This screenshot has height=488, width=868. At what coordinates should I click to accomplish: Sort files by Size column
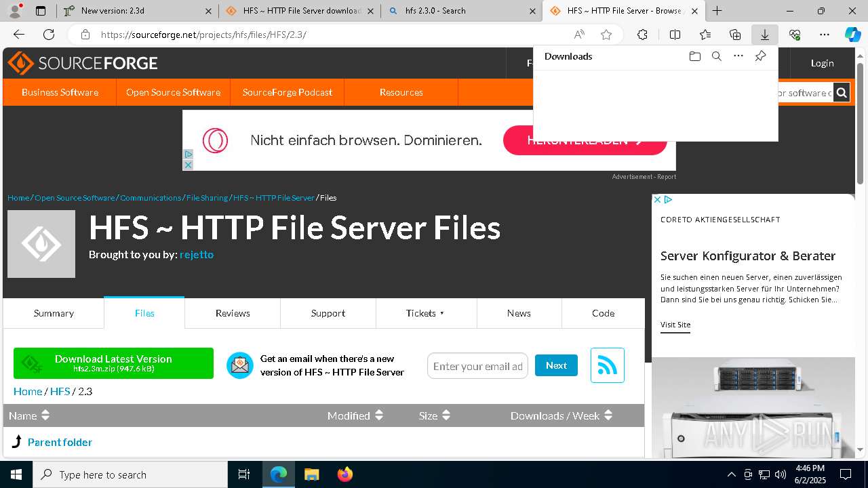click(x=435, y=415)
